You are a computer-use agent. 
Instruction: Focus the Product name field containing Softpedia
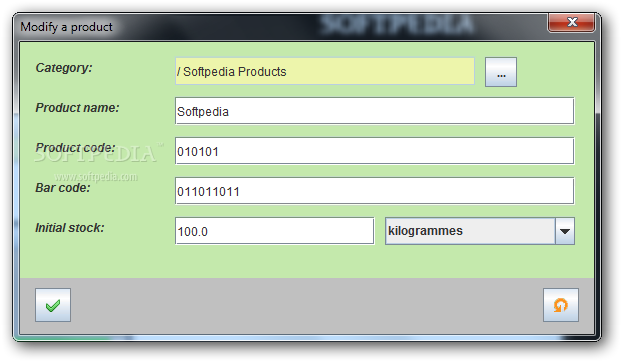[x=374, y=111]
